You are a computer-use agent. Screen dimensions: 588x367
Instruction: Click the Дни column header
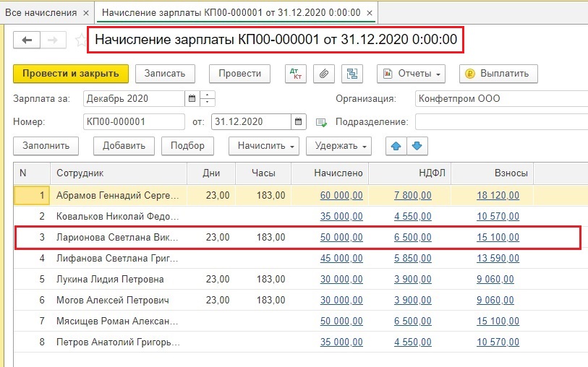(211, 173)
